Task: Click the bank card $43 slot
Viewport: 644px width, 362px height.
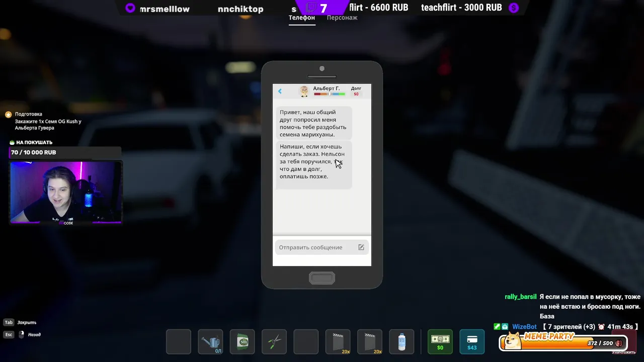Action: click(472, 342)
